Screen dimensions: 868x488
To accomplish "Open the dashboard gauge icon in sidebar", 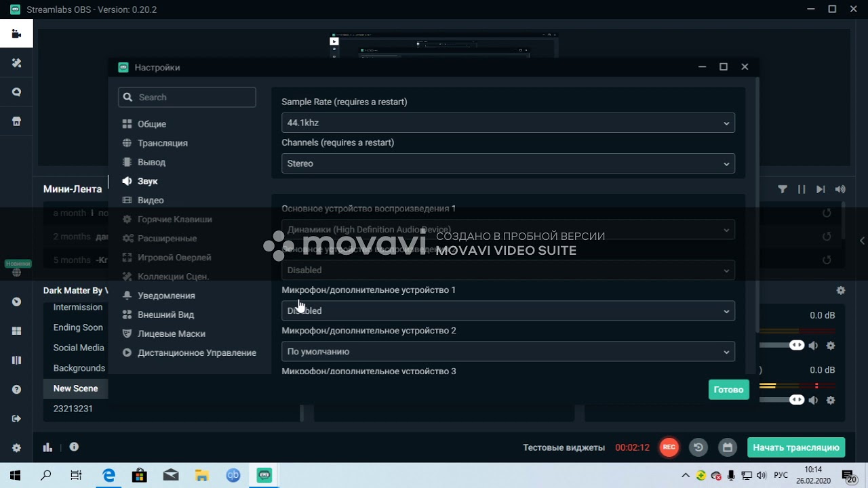I will coord(16,302).
